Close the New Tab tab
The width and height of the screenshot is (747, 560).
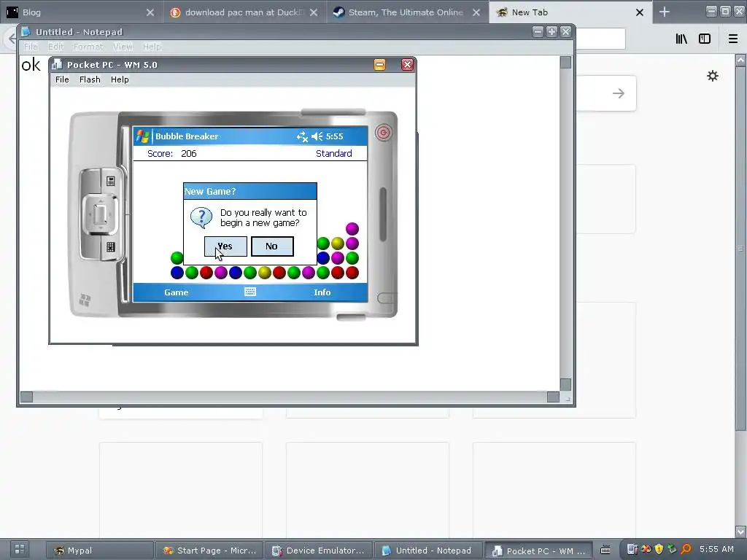pos(640,12)
